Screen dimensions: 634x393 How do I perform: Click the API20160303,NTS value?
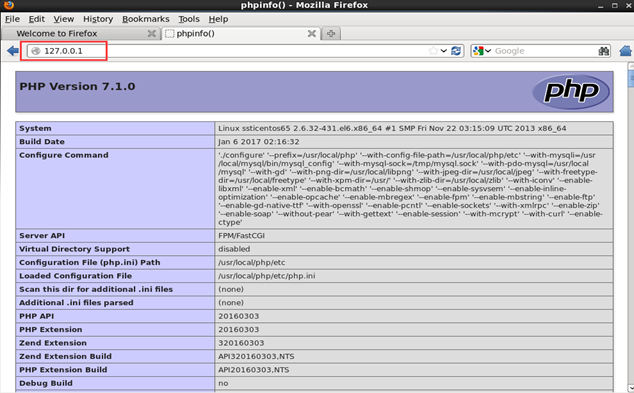(x=254, y=370)
